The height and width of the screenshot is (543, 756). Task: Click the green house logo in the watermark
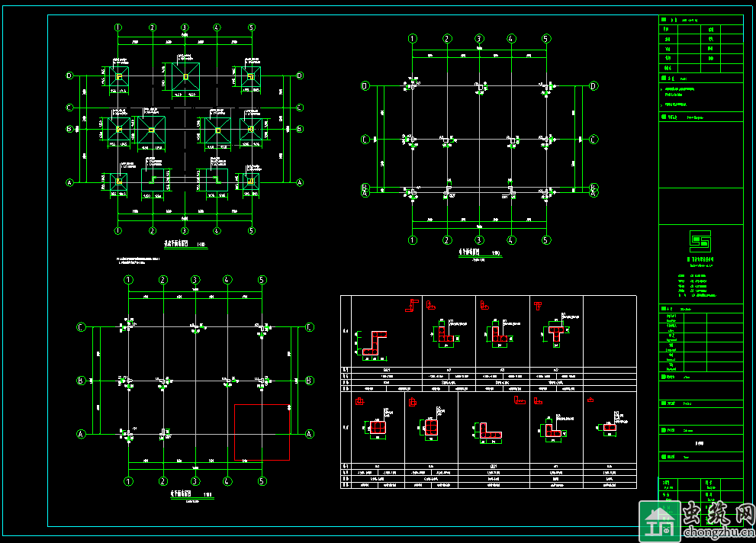pos(658,521)
